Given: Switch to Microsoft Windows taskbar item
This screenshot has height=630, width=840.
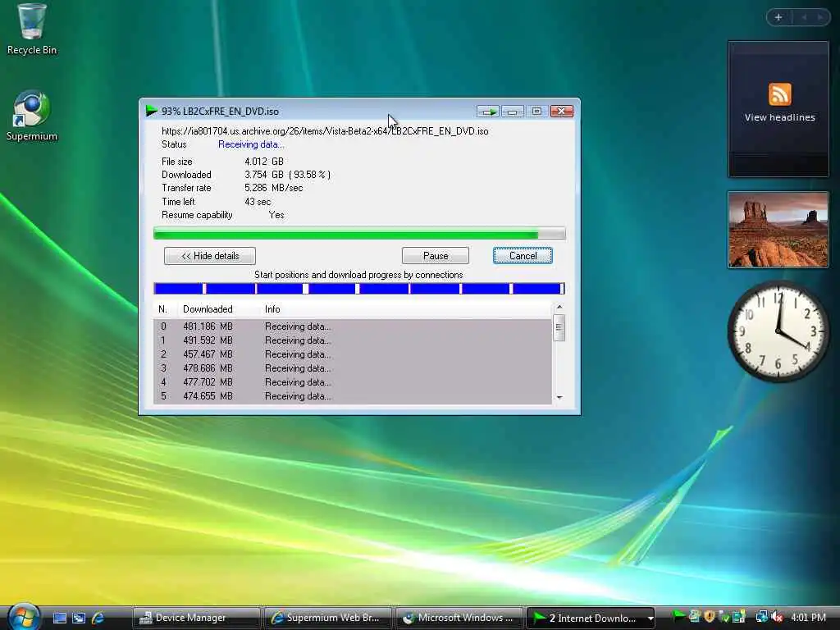Looking at the screenshot, I should pyautogui.click(x=459, y=619).
